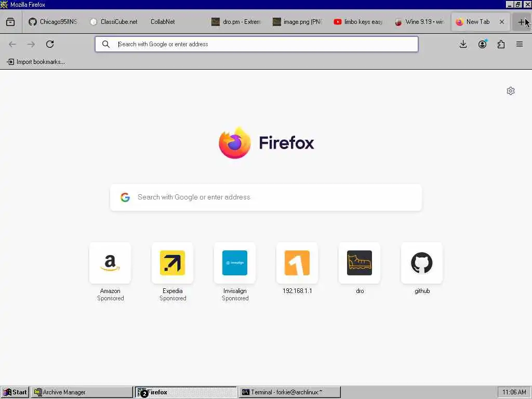Open the Invisalign sponsored shortcut tile

[235, 263]
